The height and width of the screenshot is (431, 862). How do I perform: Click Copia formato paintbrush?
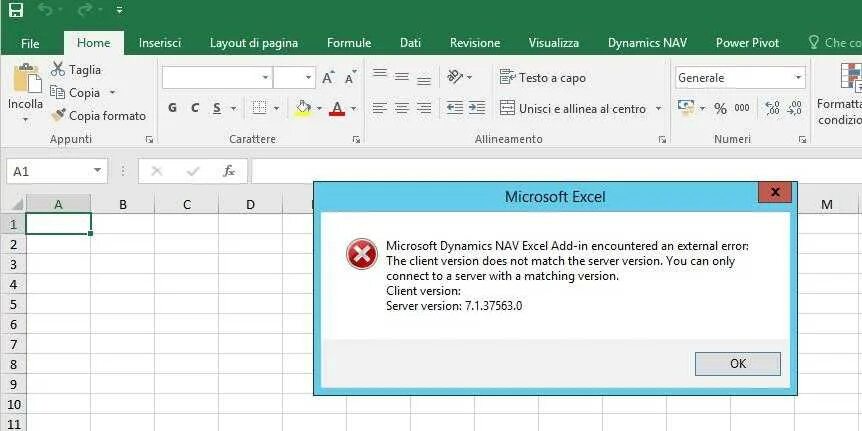coord(98,115)
